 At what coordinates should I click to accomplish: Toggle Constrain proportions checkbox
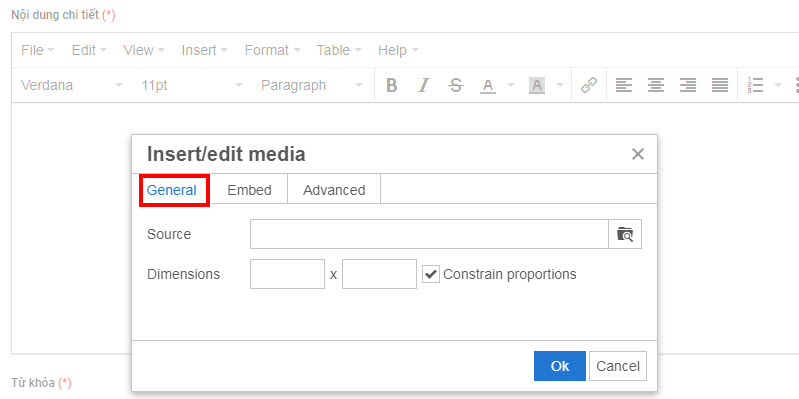point(431,274)
